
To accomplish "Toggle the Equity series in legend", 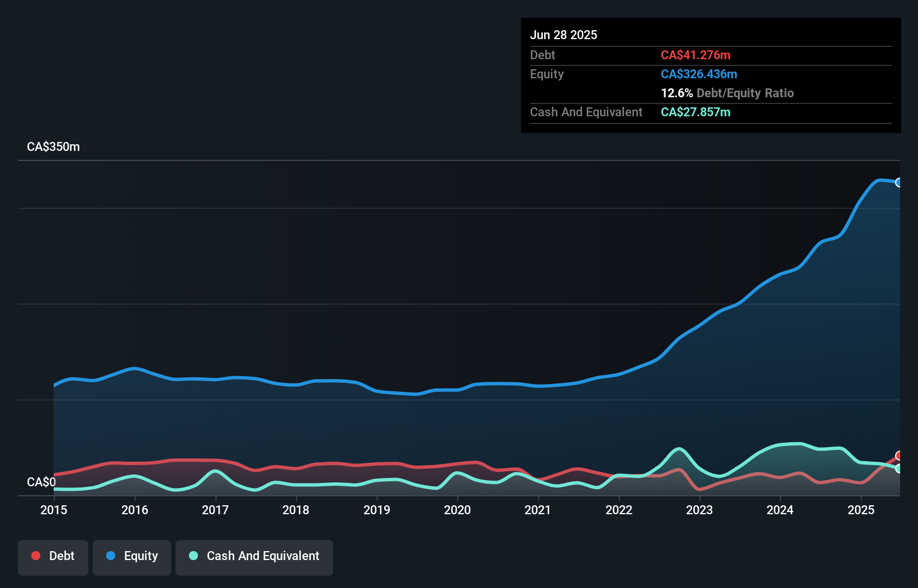I will click(x=132, y=556).
